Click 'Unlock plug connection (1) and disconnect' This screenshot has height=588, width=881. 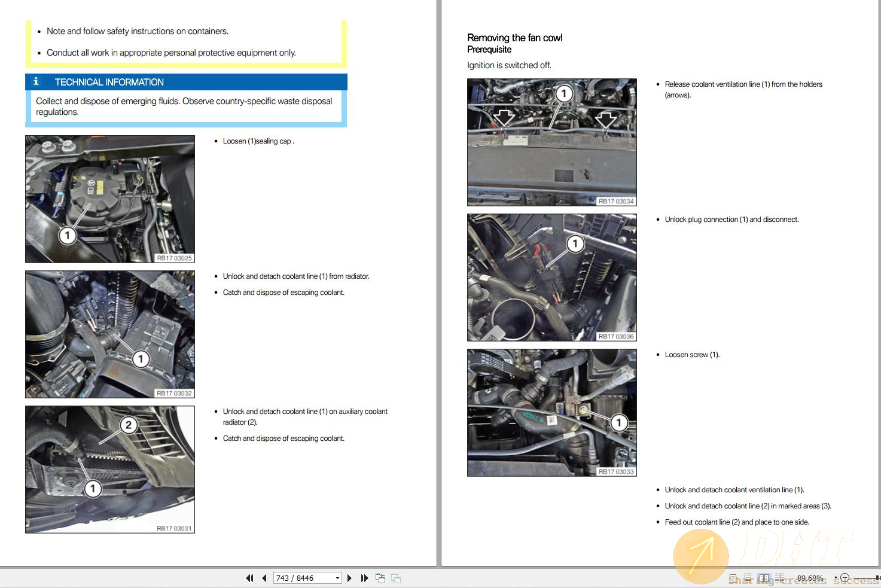731,220
